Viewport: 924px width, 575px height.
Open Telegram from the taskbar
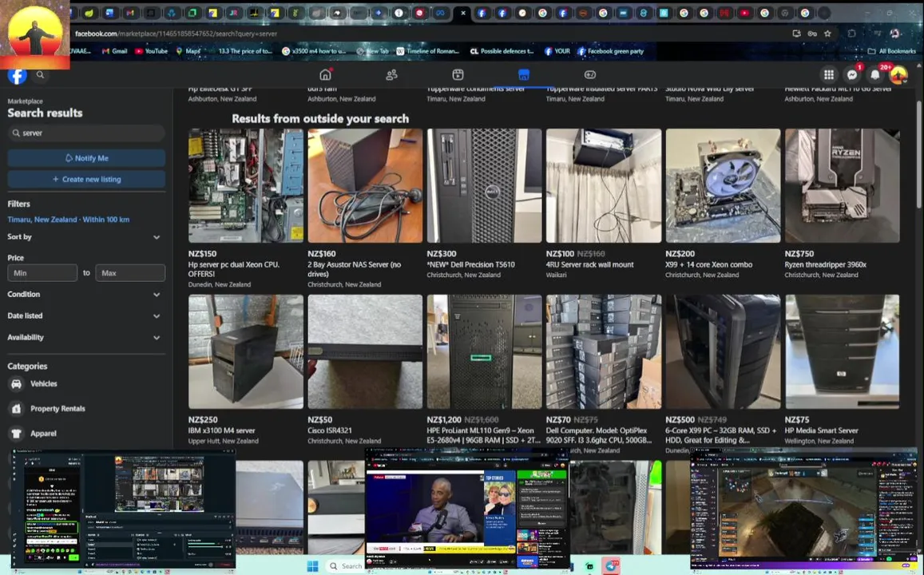click(612, 566)
